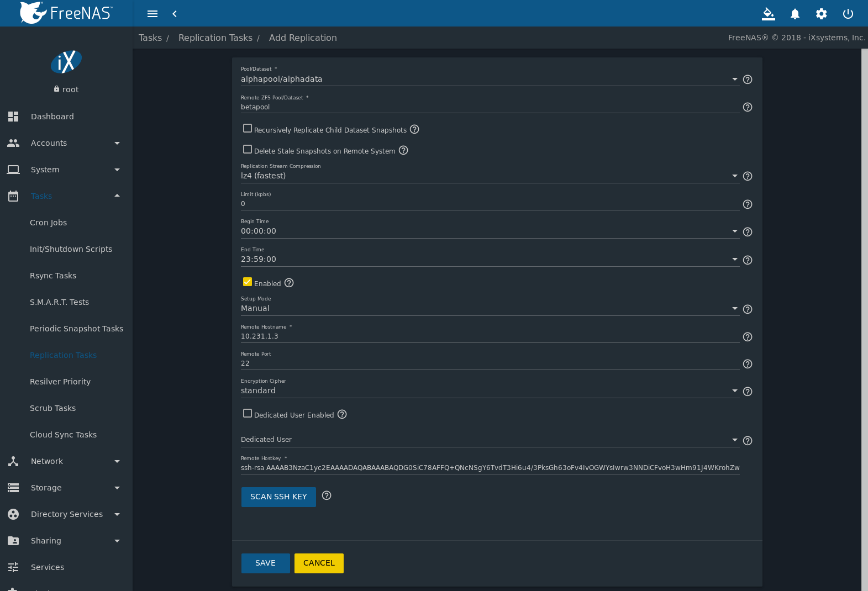
Task: Show help for Limit (kpbs)
Action: [x=748, y=204]
